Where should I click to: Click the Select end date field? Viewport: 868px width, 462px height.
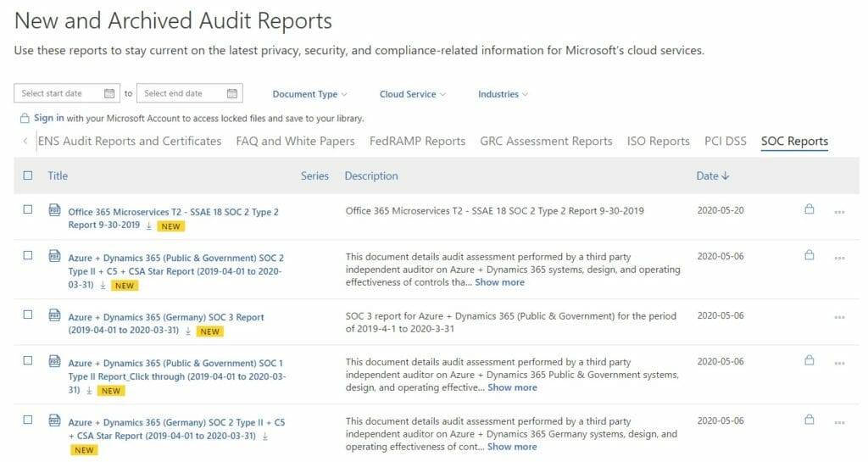pyautogui.click(x=189, y=93)
